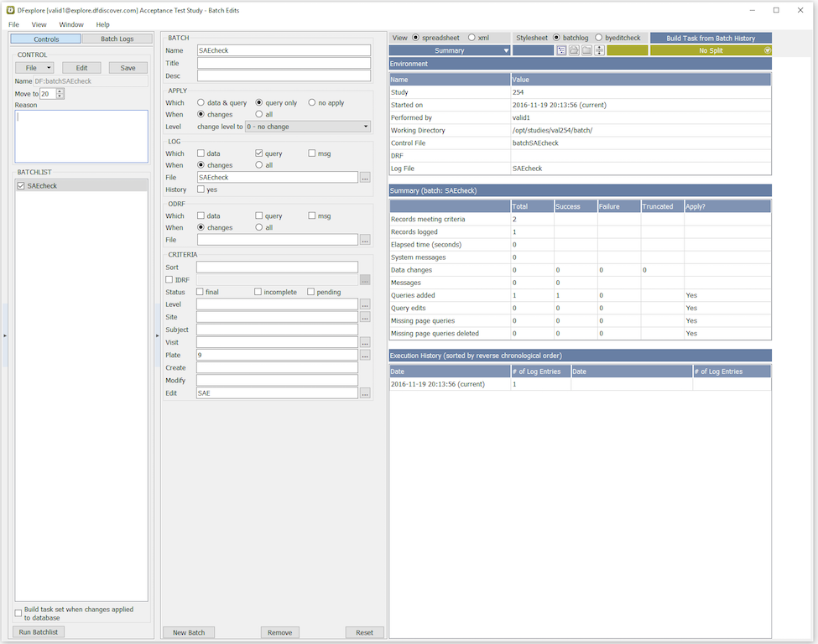
Task: Click the olive color bar beside split icon
Action: (627, 50)
